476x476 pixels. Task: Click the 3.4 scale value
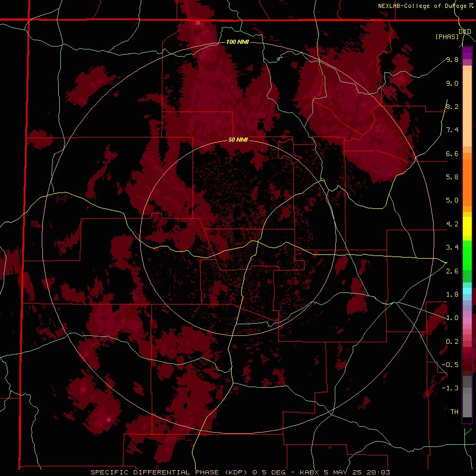tap(452, 248)
